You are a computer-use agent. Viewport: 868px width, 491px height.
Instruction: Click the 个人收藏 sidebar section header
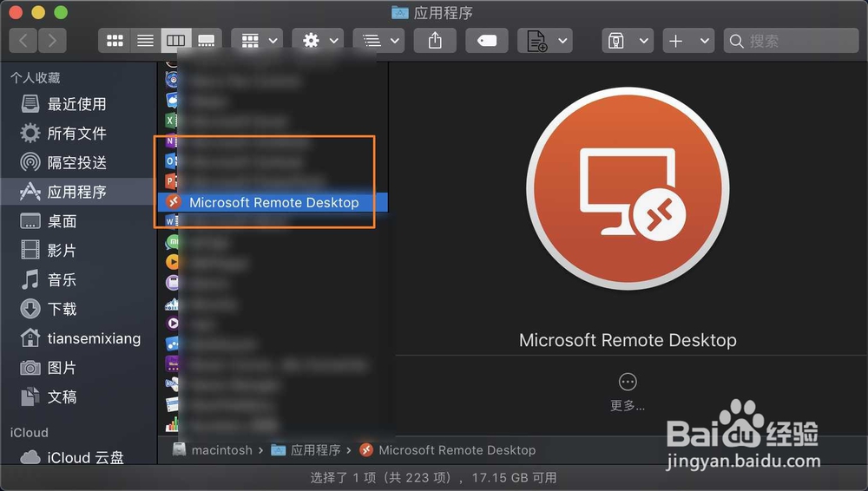35,77
